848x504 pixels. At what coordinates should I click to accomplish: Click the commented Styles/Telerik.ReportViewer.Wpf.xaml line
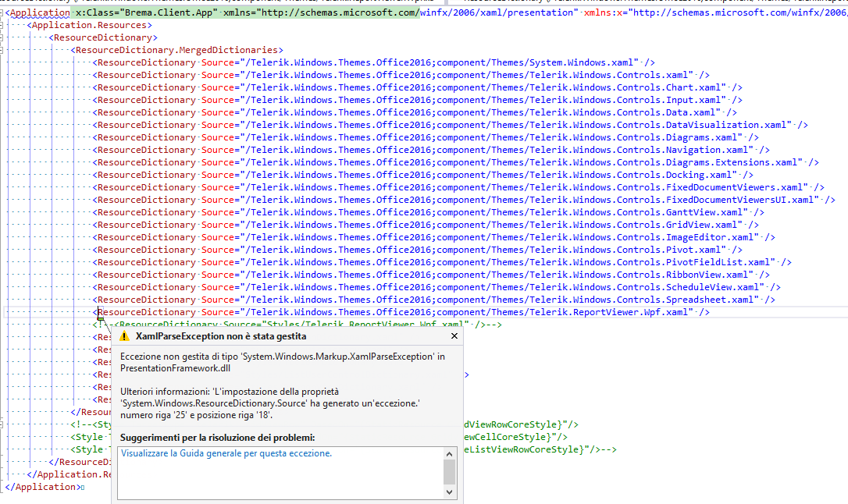297,324
